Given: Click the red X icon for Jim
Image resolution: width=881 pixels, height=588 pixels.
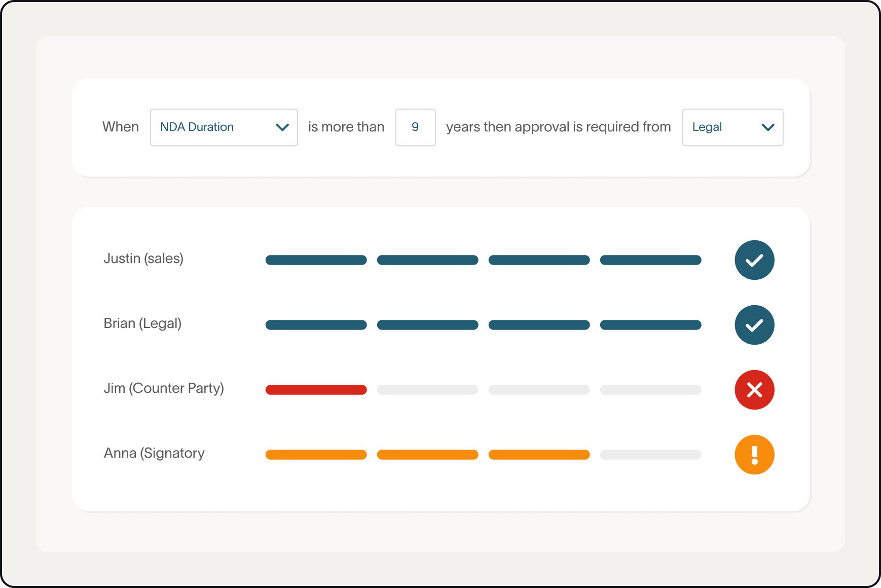Looking at the screenshot, I should tap(754, 390).
